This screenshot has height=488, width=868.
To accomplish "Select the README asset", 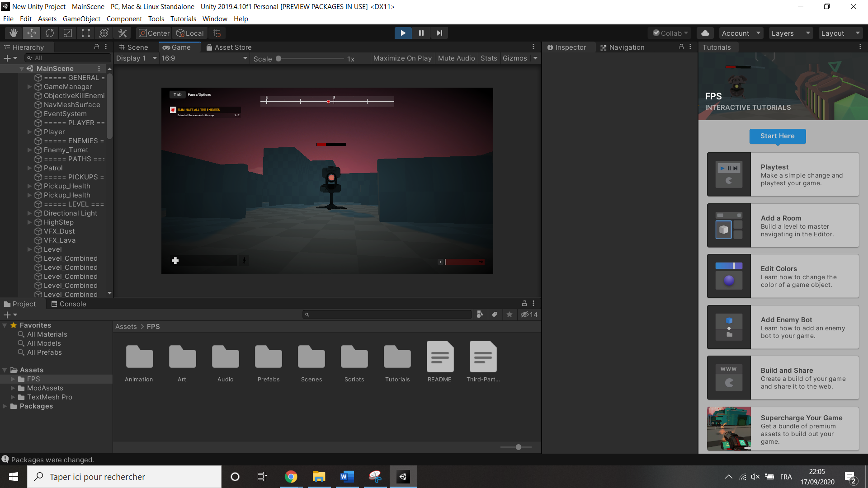I will tap(440, 362).
